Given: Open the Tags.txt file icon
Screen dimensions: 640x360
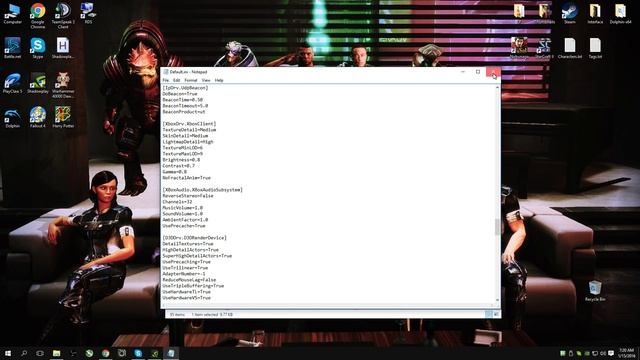Looking at the screenshot, I should click(595, 48).
